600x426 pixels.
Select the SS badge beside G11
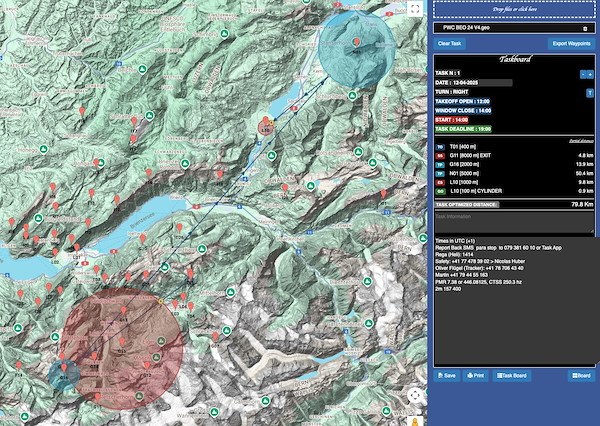pyautogui.click(x=440, y=156)
